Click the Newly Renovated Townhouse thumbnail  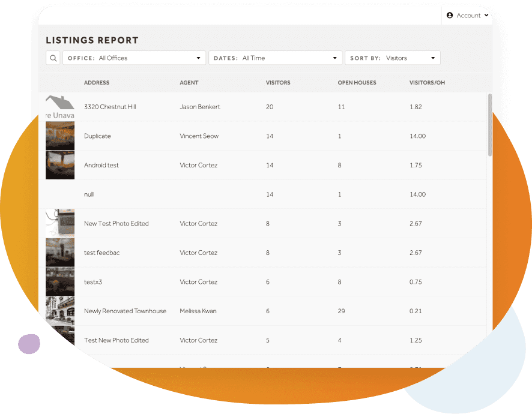point(60,311)
